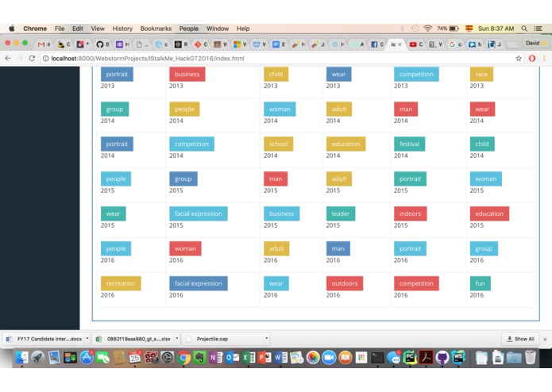Go back with the browser back arrow
This screenshot has width=552, height=392.
8,59
